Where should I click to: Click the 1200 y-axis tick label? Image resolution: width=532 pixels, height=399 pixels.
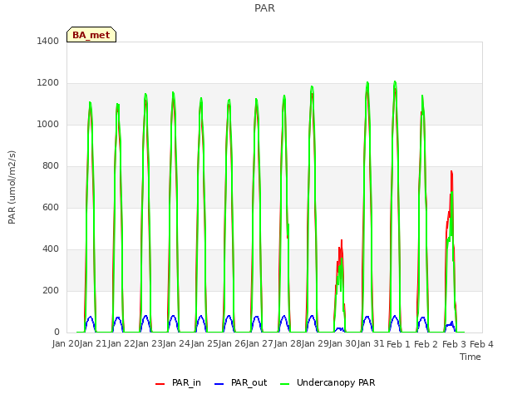[48, 83]
